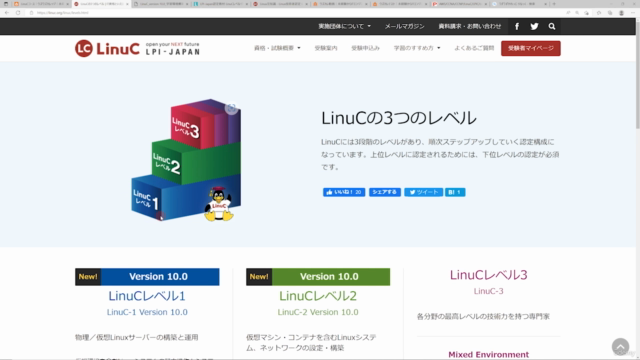Switch to the LPI-Japan browser tab

coord(220,4)
